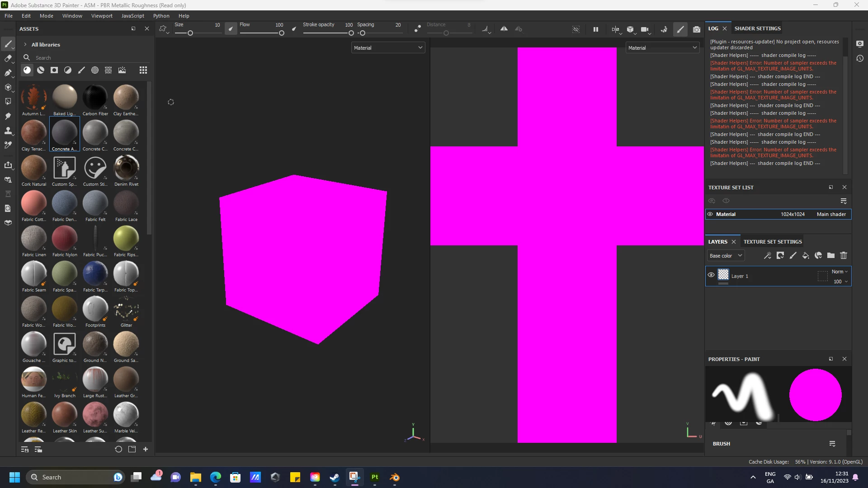Image resolution: width=868 pixels, height=488 pixels.
Task: Hide Layer 1 using eye icon
Action: 711,275
